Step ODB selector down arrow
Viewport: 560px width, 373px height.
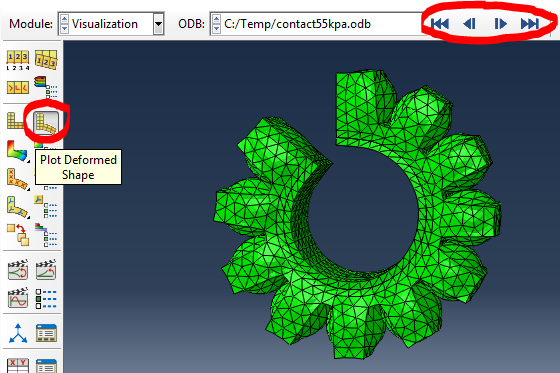pyautogui.click(x=216, y=29)
